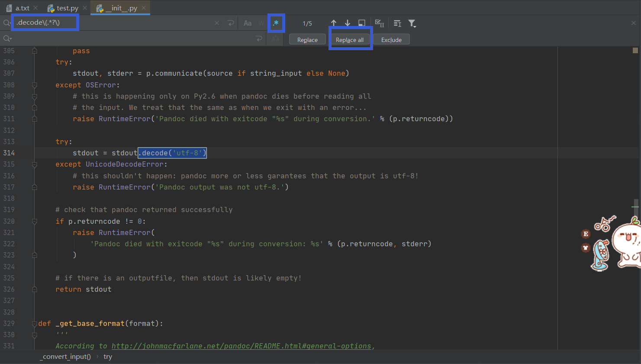The height and width of the screenshot is (364, 641).
Task: Click line number 314 in the gutter
Action: pos(9,153)
